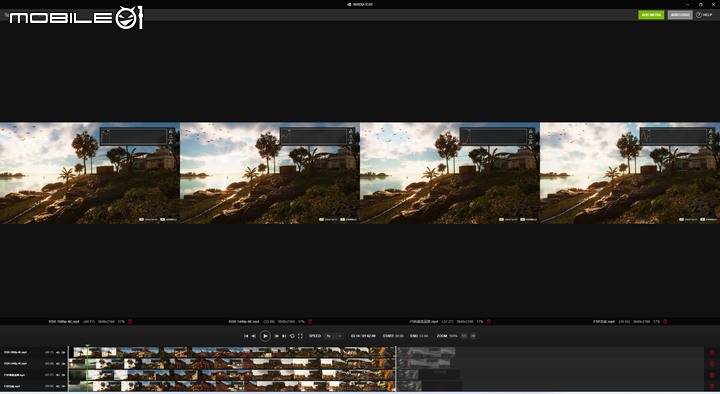The height and width of the screenshot is (394, 720).
Task: Step back one frame
Action: [x=253, y=336]
